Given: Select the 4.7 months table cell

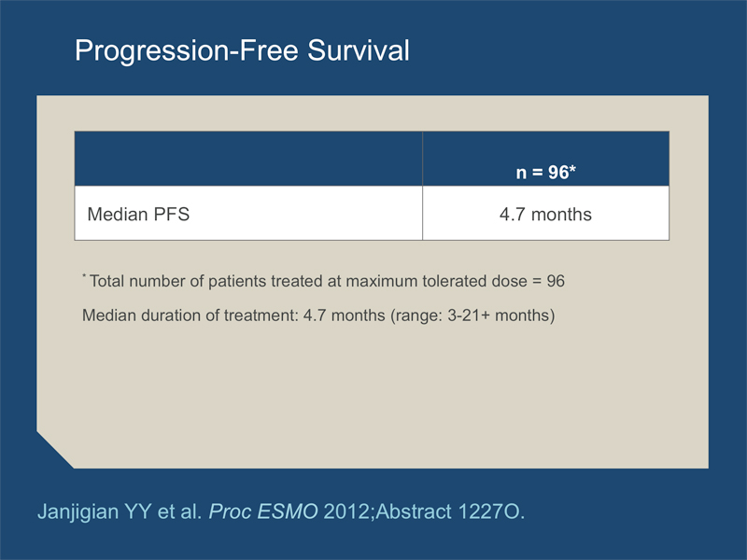Looking at the screenshot, I should [545, 215].
